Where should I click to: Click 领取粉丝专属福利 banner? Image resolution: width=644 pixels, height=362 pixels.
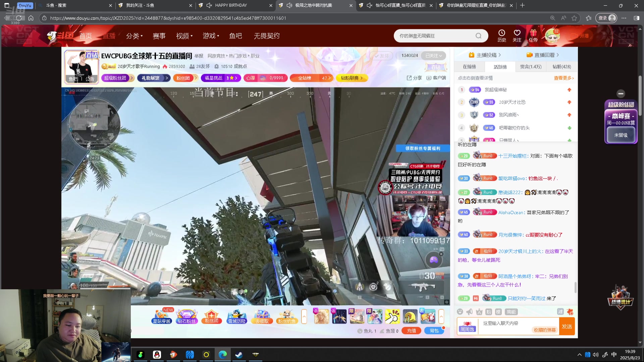pos(423,148)
